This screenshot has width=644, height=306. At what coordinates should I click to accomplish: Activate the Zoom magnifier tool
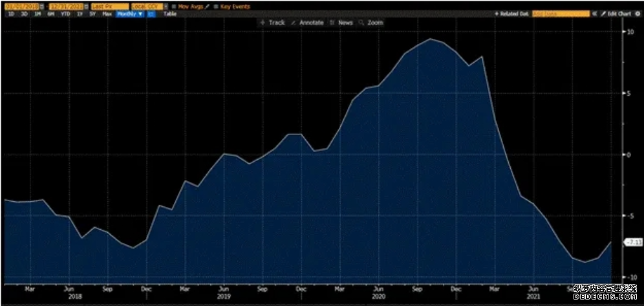click(371, 23)
